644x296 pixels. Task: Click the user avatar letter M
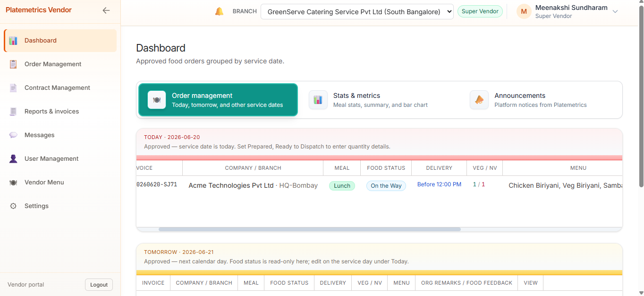[x=524, y=11]
